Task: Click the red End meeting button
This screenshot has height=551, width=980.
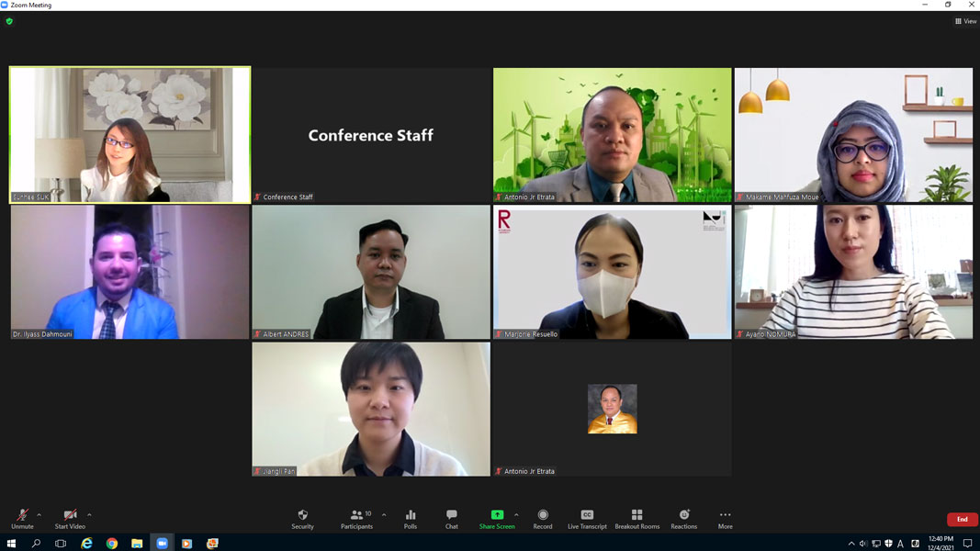Action: pos(962,519)
